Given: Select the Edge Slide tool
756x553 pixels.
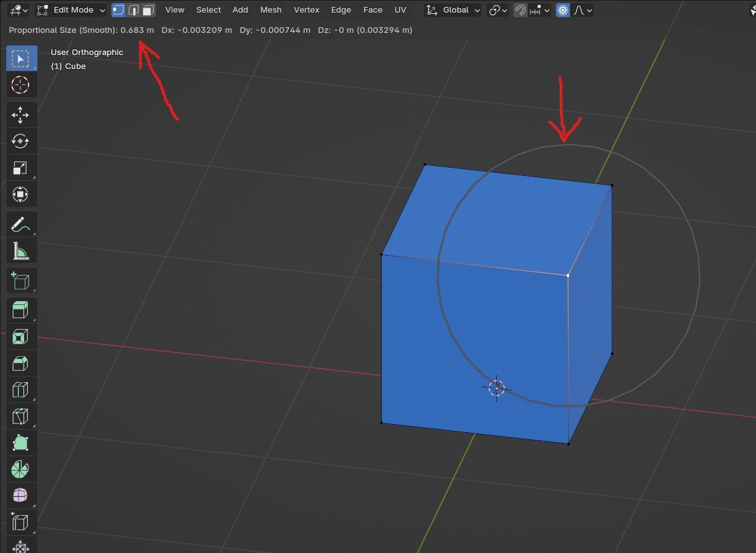Looking at the screenshot, I should pyautogui.click(x=22, y=522).
